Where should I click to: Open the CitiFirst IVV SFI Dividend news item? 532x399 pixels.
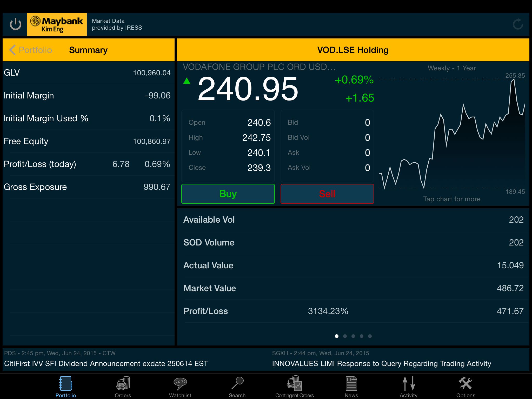(106, 363)
